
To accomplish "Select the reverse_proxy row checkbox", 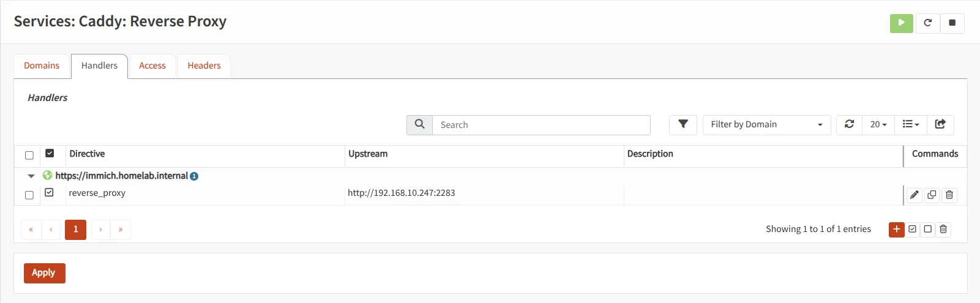I will pos(29,195).
